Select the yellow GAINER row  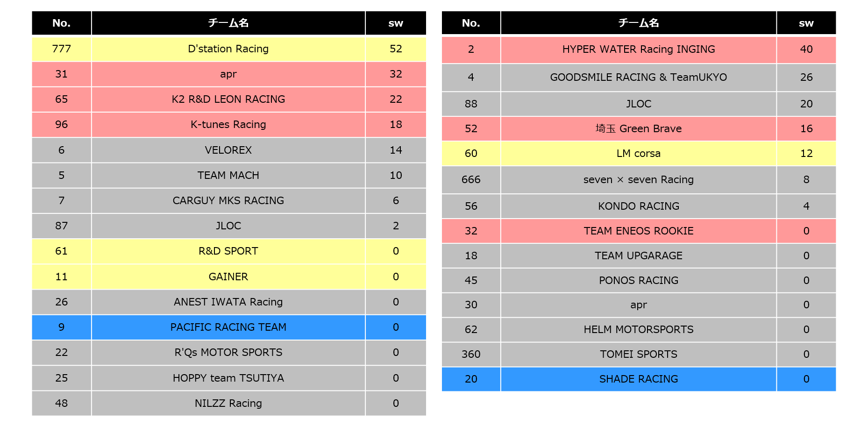click(228, 277)
